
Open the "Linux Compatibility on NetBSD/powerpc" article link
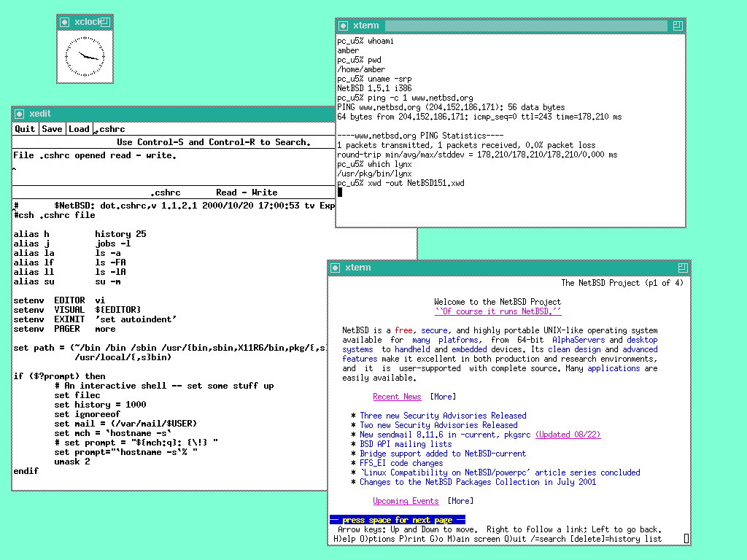click(x=500, y=472)
